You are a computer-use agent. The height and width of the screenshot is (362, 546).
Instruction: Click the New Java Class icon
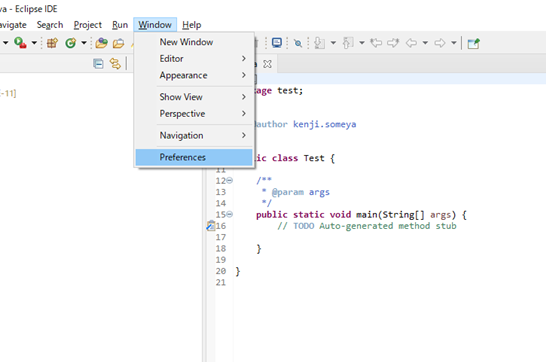(x=71, y=43)
